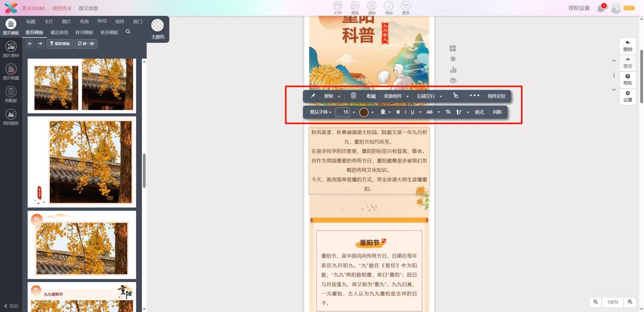Click the 帮助 help button
This screenshot has width=644, height=312.
628,79
